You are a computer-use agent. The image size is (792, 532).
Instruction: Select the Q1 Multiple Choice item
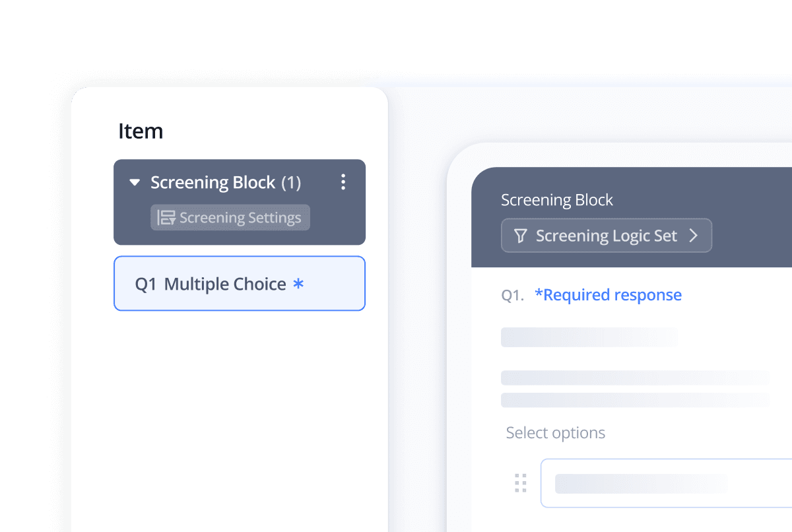tap(239, 284)
